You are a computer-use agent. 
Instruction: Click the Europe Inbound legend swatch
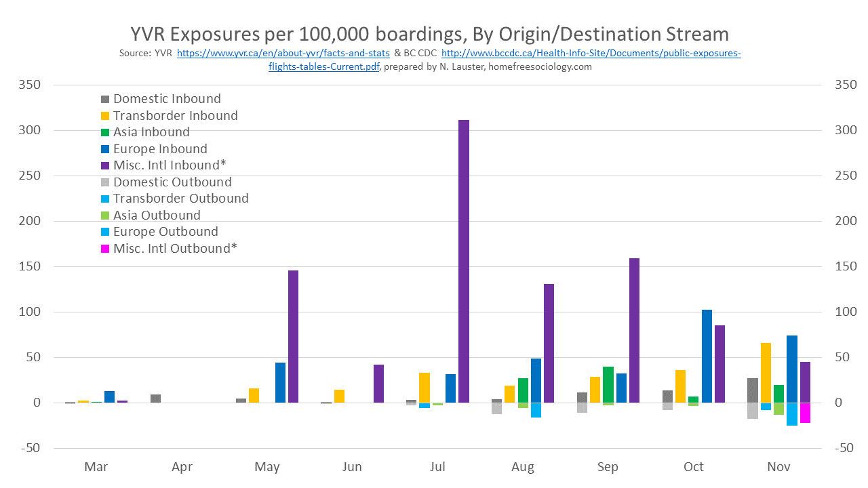click(x=105, y=149)
